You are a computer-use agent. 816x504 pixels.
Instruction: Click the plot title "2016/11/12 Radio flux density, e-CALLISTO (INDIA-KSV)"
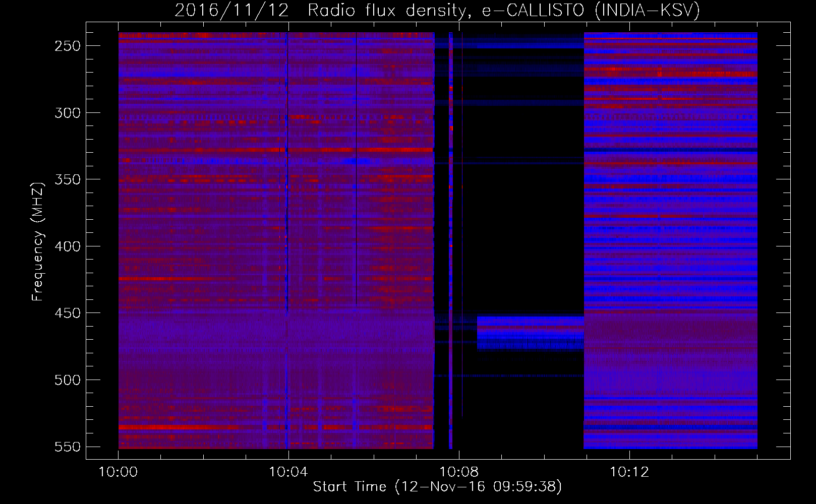pos(437,10)
